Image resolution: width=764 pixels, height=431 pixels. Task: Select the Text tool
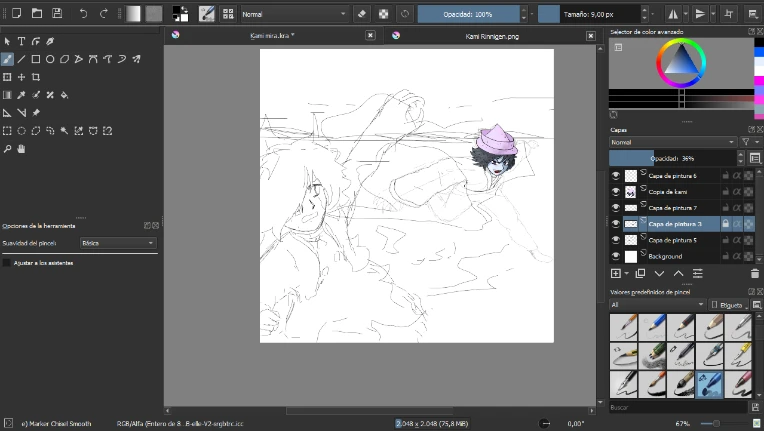click(x=21, y=41)
